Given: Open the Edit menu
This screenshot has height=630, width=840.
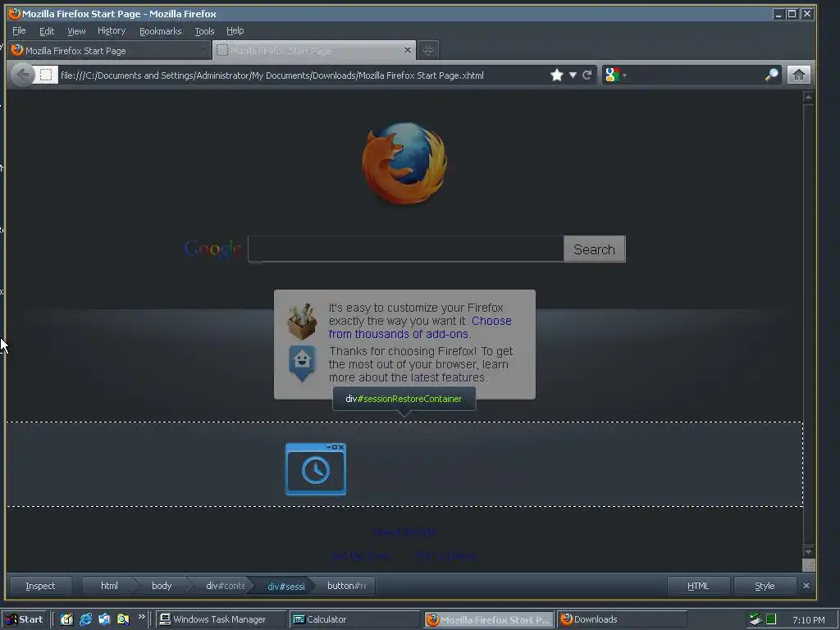Looking at the screenshot, I should tap(47, 31).
